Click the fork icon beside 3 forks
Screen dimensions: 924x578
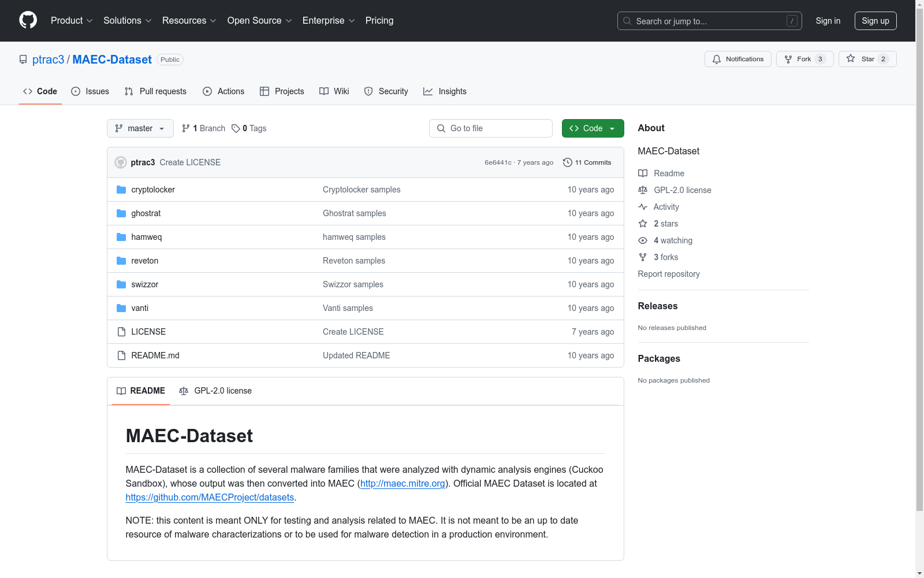(x=643, y=257)
